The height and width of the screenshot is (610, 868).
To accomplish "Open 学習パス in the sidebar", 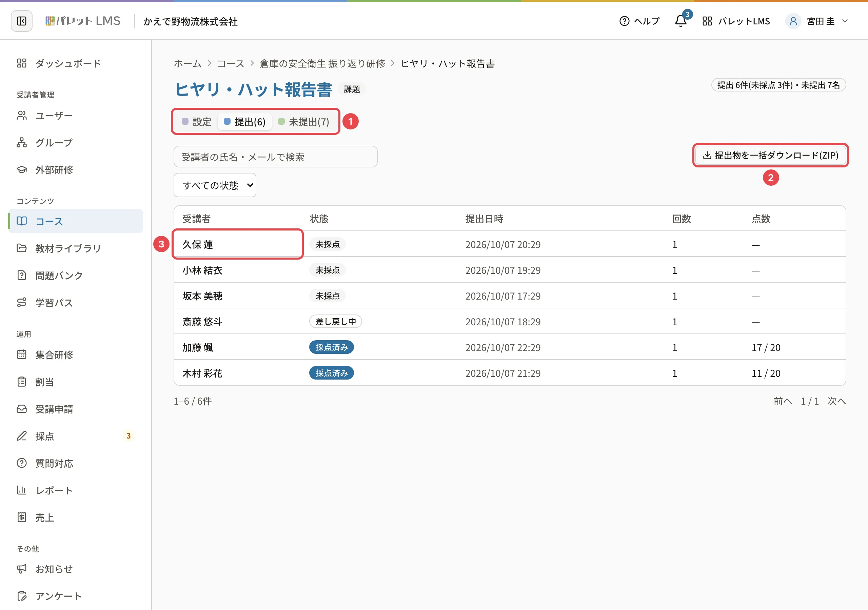I will [x=76, y=302].
